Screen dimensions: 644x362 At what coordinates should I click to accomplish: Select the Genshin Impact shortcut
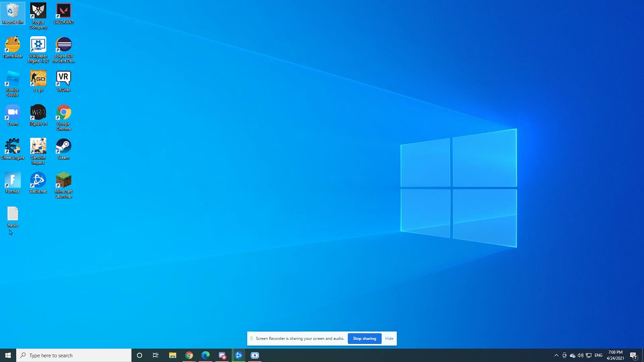point(38,151)
